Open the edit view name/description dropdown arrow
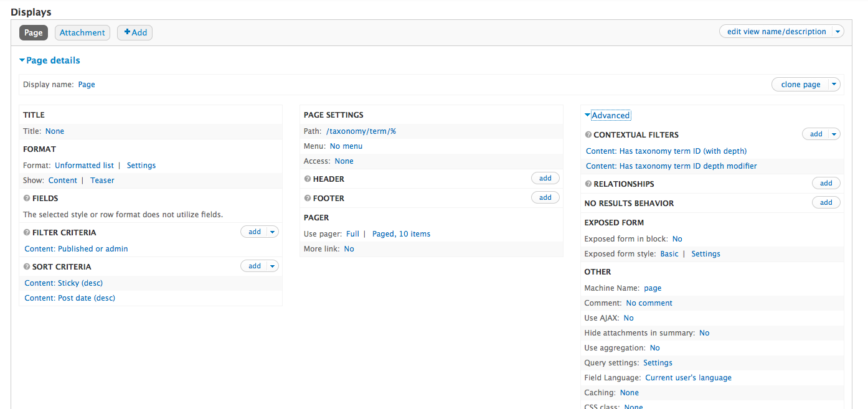 pos(837,32)
